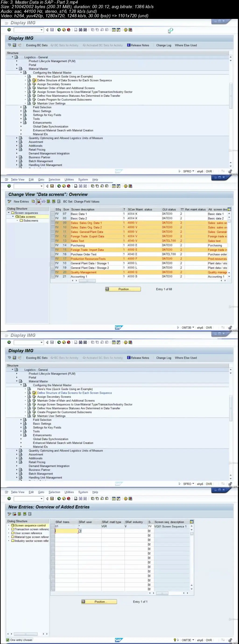Click highlighted Delete icon in Change View application toolbar
This screenshot has width=239, height=644.
[38, 202]
